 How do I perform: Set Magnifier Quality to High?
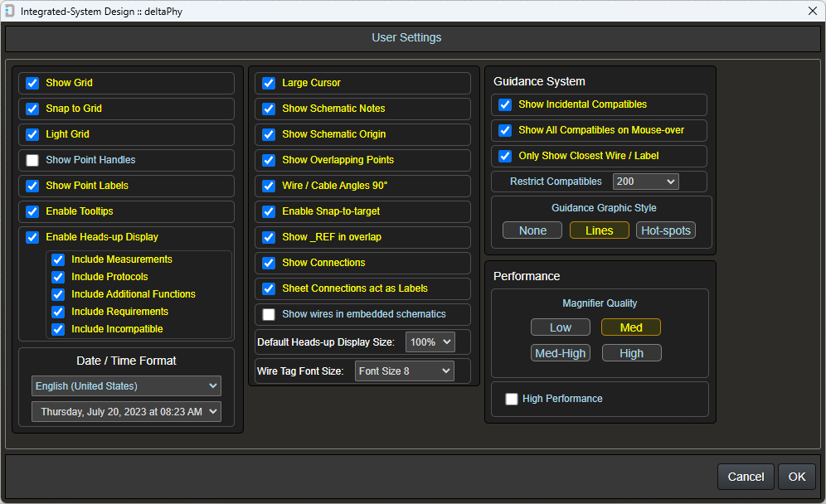(631, 352)
